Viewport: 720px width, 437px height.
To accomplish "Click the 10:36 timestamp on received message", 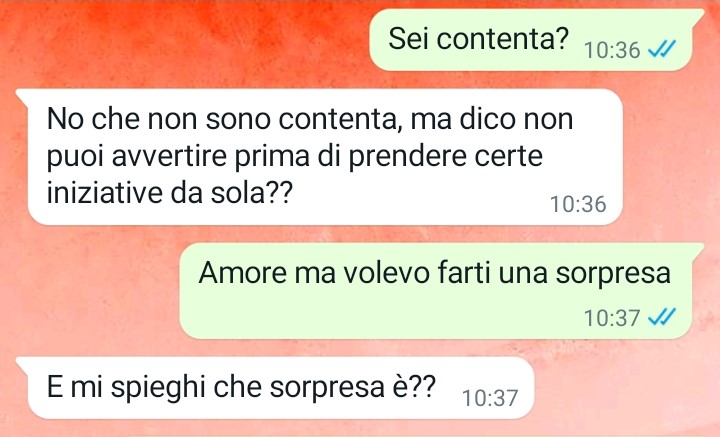I will point(578,204).
